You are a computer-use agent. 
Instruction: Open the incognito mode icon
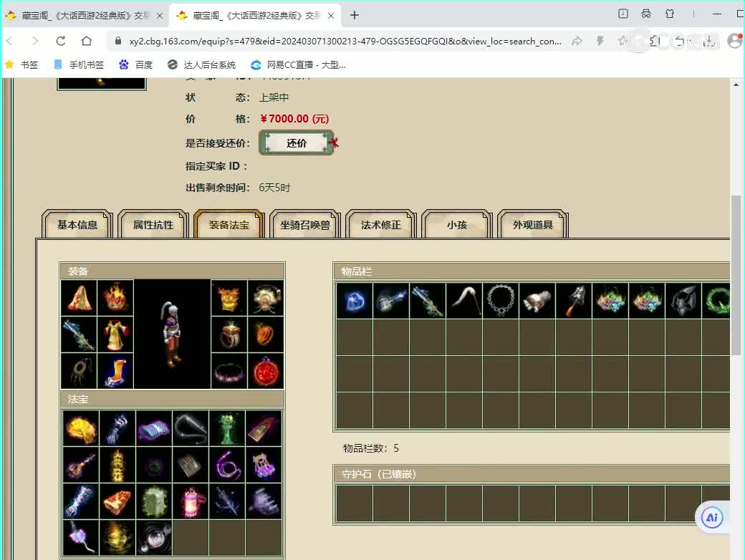(x=646, y=14)
